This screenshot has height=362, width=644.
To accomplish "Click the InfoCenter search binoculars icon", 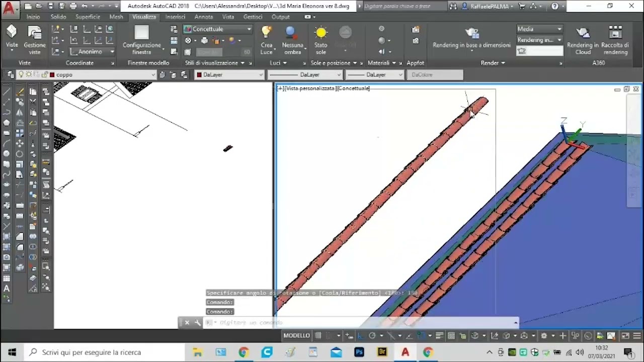I will [x=453, y=7].
